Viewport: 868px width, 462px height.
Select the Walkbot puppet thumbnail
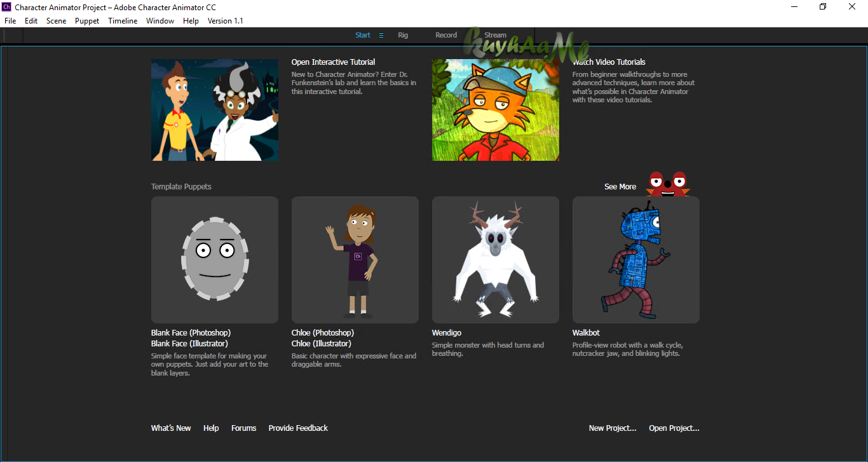pos(636,260)
